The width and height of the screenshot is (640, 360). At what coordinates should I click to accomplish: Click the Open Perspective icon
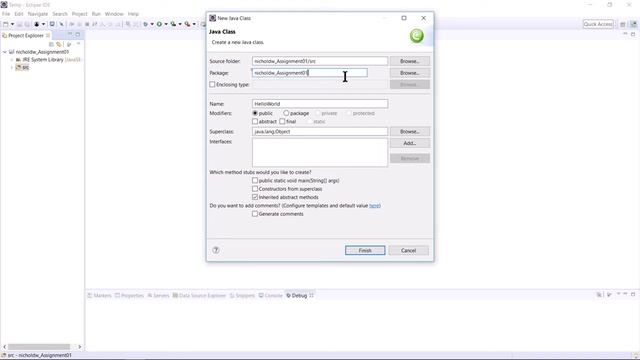click(x=622, y=24)
